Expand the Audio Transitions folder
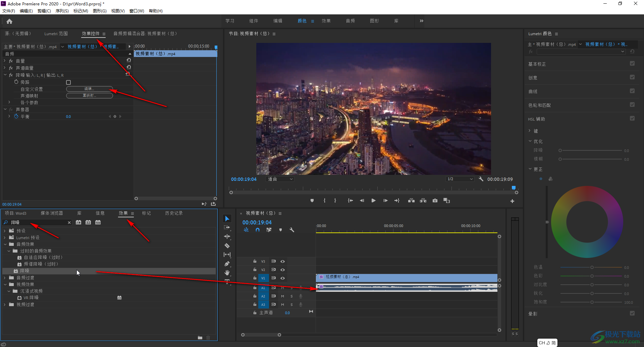 tap(5, 278)
